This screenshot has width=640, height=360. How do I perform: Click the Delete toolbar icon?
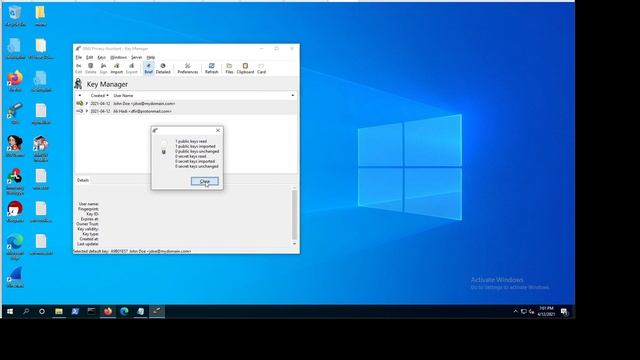click(x=91, y=68)
